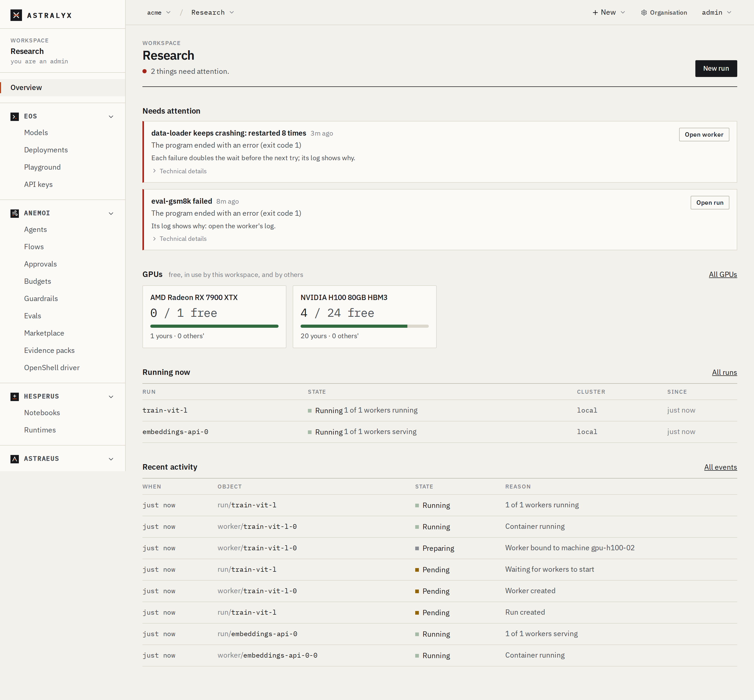Open the admin user menu
The height and width of the screenshot is (700, 754).
click(x=716, y=13)
